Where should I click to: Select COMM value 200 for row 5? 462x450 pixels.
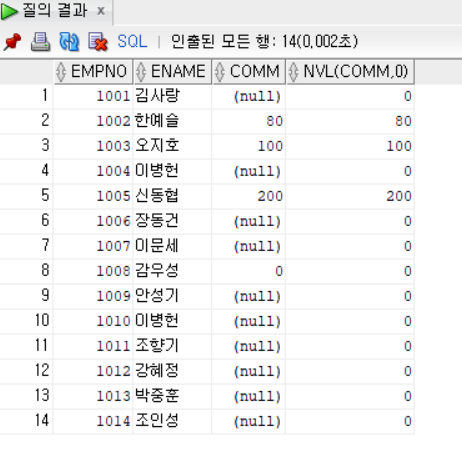(249, 196)
